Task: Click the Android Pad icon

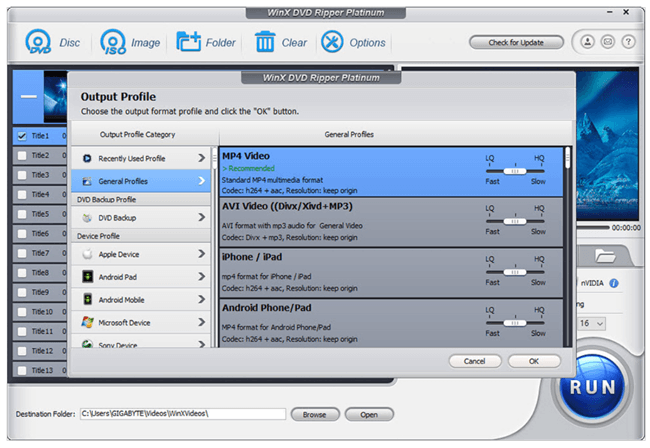Action: point(87,276)
